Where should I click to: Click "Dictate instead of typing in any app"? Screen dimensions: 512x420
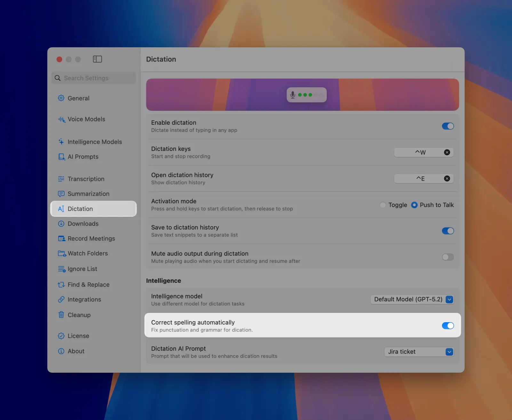(x=194, y=130)
